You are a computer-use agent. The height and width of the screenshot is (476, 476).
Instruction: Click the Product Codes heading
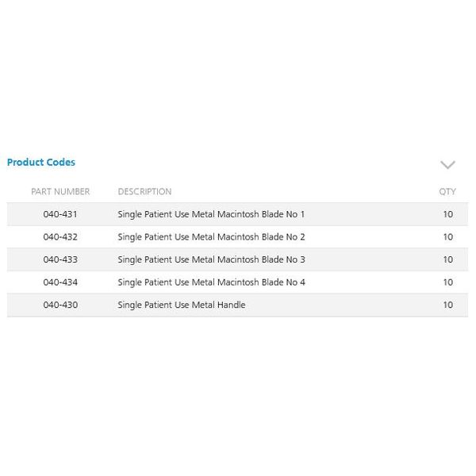click(41, 162)
